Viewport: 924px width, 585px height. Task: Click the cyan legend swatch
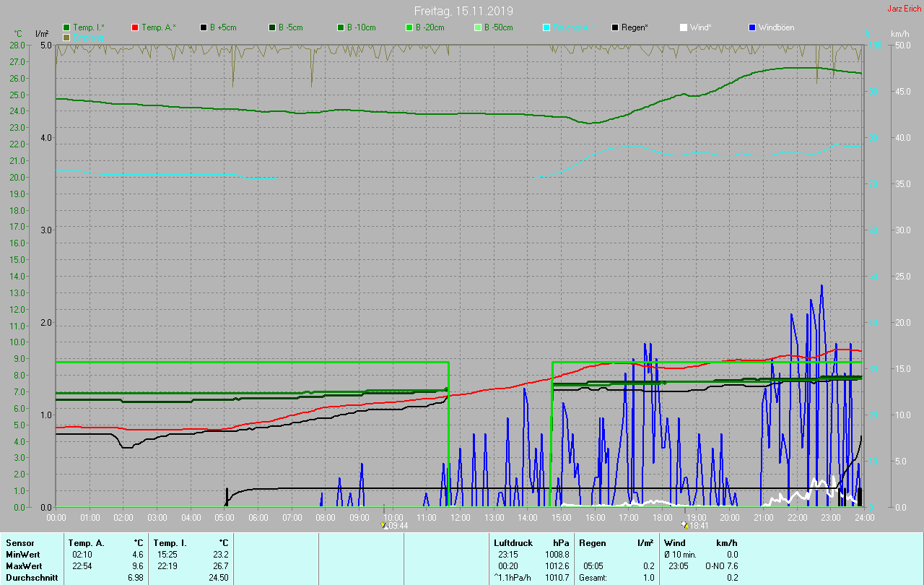pos(546,27)
